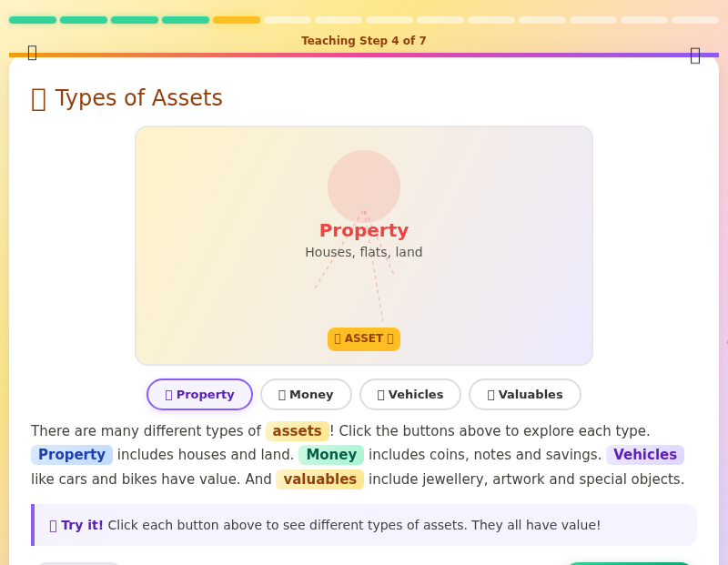Screen dimensions: 728x565
Task: Click the green Next button
Action: pos(629,563)
